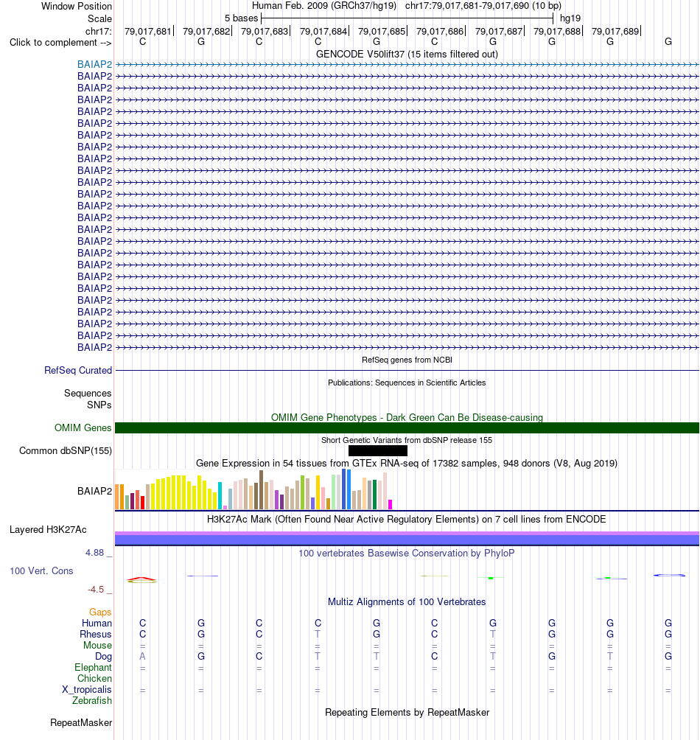The width and height of the screenshot is (700, 740).
Task: Click 'Human Feb. 2009 (GRCh37/hg19)' header text
Action: [324, 6]
